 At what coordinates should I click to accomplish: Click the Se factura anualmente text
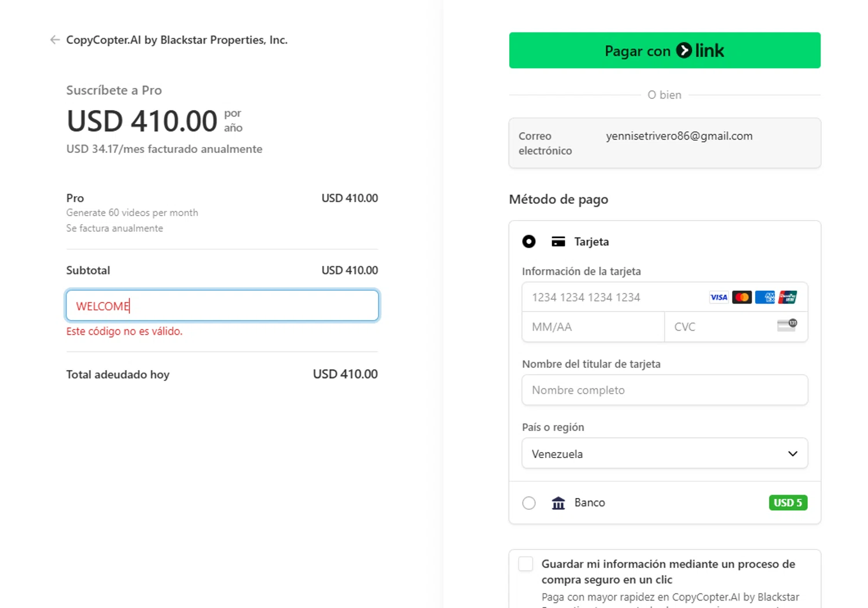pos(115,228)
